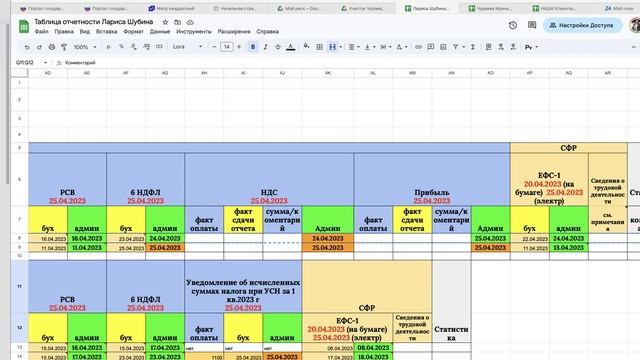Viewport: 640px width, 360px height.
Task: Increase font size with plus button
Action: click(x=239, y=47)
